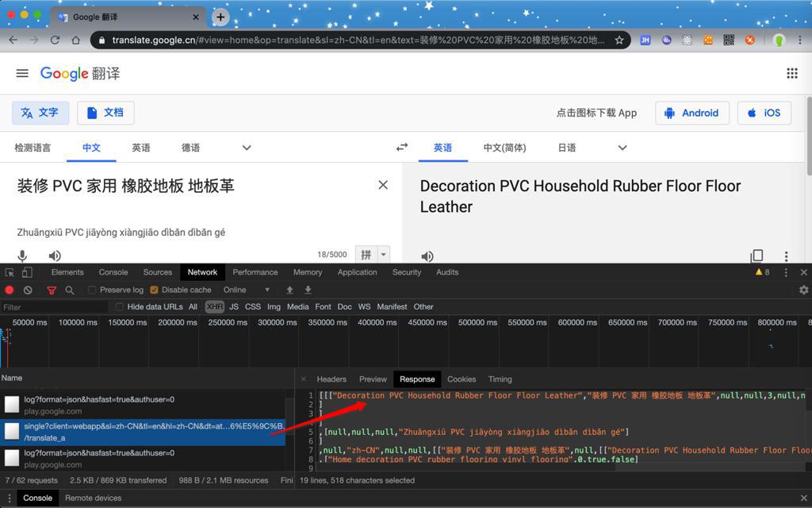Click the source text input area
This screenshot has width=812, height=508.
(192, 186)
